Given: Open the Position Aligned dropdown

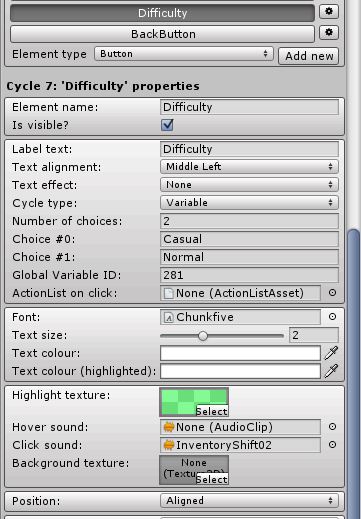Looking at the screenshot, I should click(249, 501).
